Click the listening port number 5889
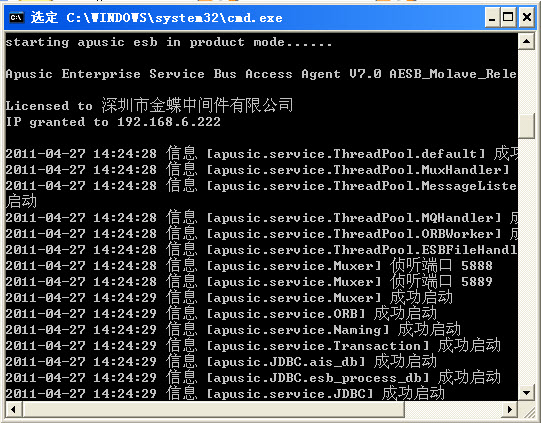The width and height of the screenshot is (541, 423). [x=477, y=282]
